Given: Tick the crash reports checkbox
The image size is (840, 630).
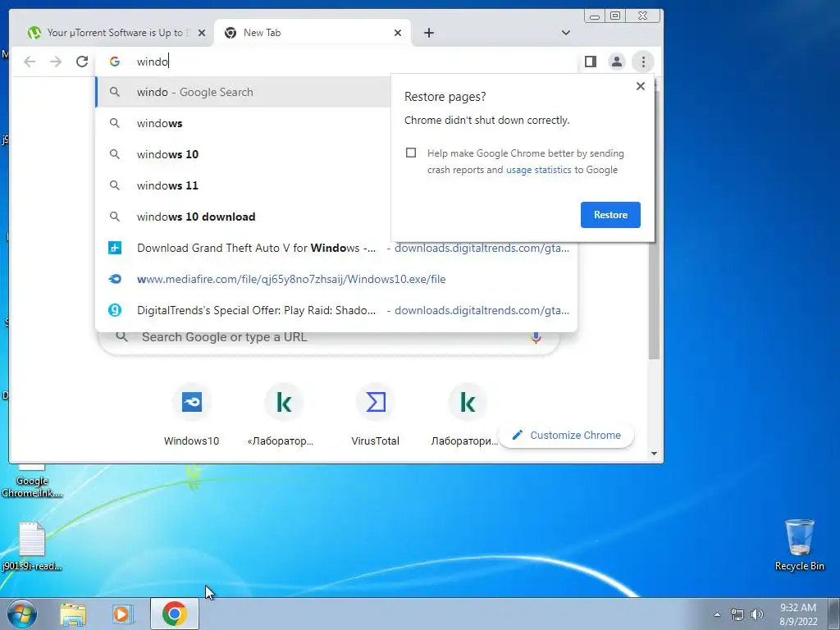Looking at the screenshot, I should [x=411, y=153].
